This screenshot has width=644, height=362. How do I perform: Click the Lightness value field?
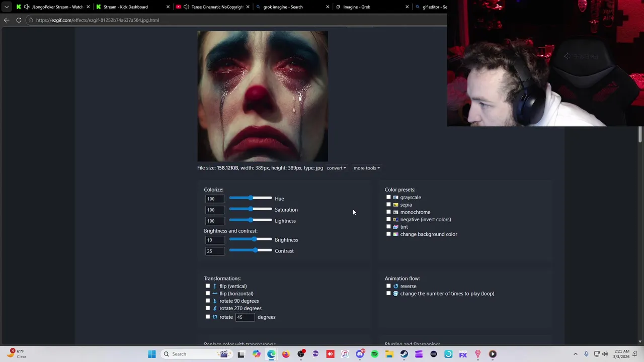click(215, 221)
